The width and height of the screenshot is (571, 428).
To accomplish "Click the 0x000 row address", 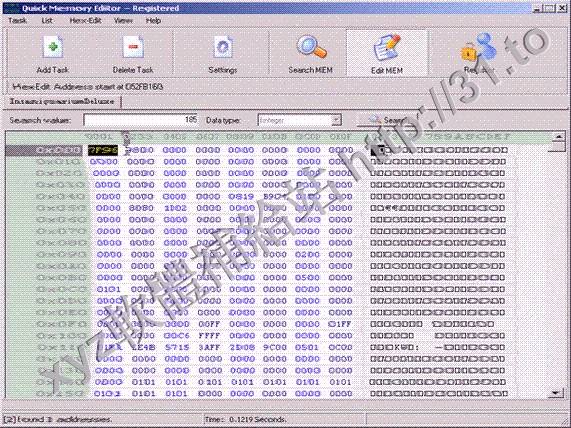I will click(58, 150).
